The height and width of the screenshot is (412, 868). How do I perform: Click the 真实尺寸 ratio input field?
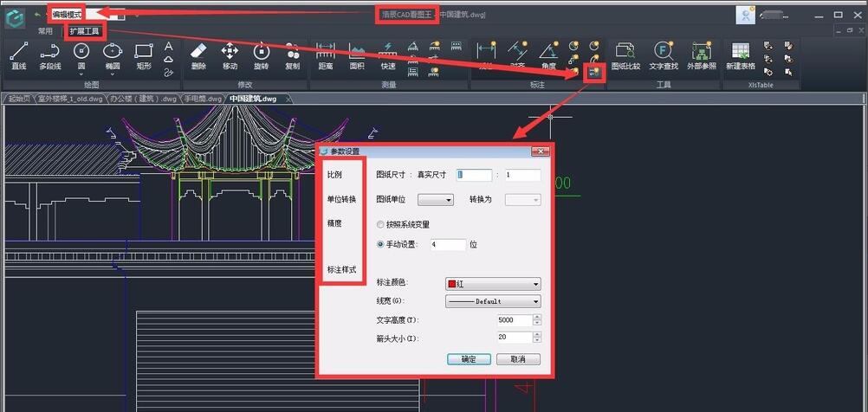point(522,175)
